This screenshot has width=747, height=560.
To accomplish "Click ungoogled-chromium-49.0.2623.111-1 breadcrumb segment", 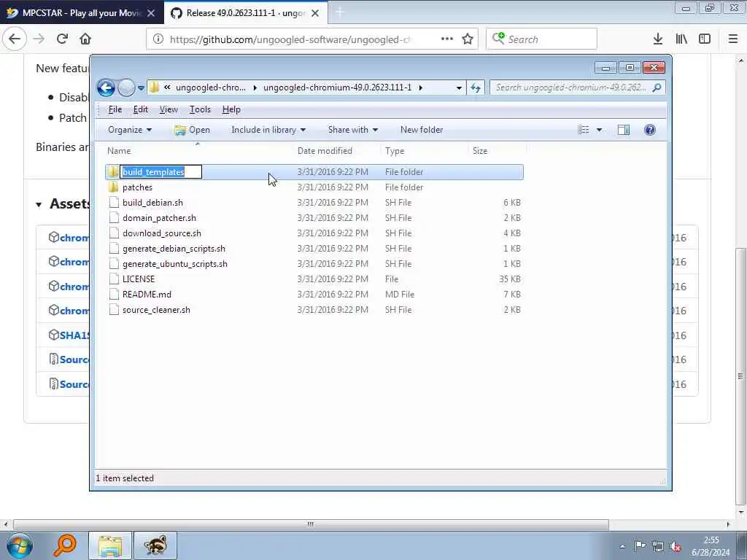I will point(337,87).
